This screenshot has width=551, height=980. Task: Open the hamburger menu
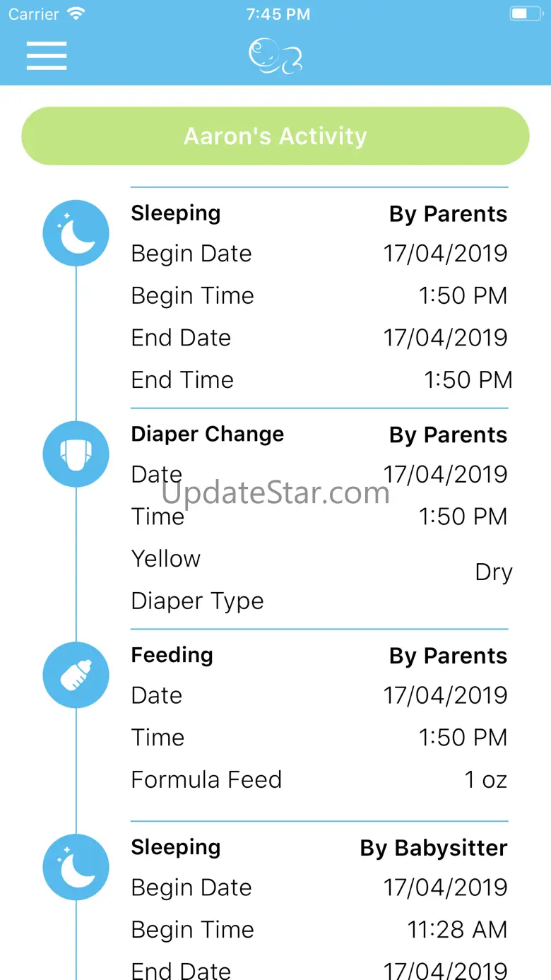point(47,55)
